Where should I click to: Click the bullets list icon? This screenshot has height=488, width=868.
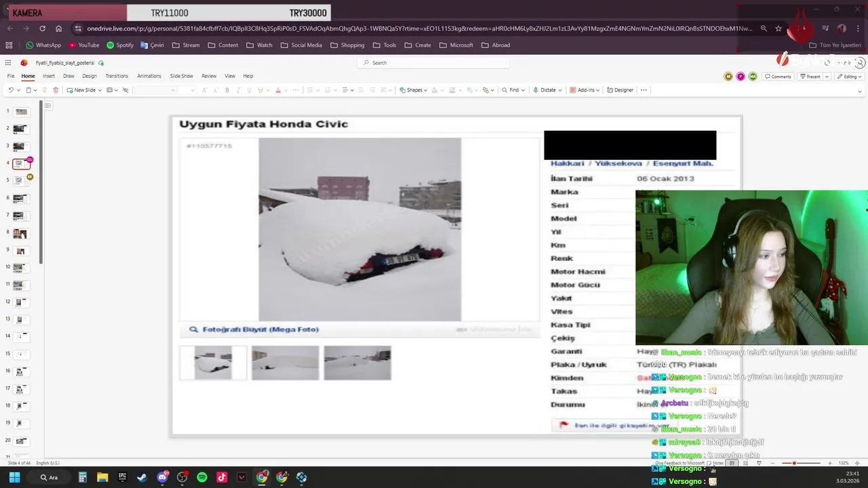pyautogui.click(x=310, y=89)
